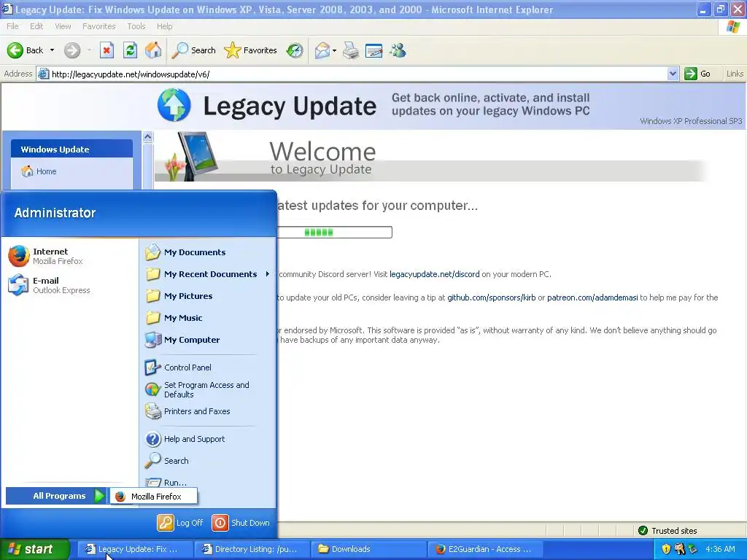Screen dimensions: 747x560
Task: Switch to E2Guardian Firefox taskbar window
Action: [x=485, y=549]
